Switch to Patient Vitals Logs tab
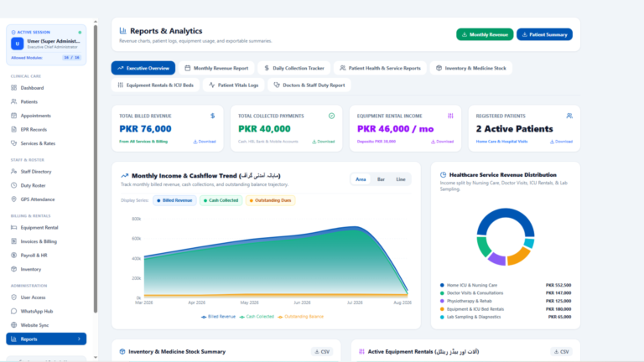This screenshot has width=644, height=362. pos(234,85)
